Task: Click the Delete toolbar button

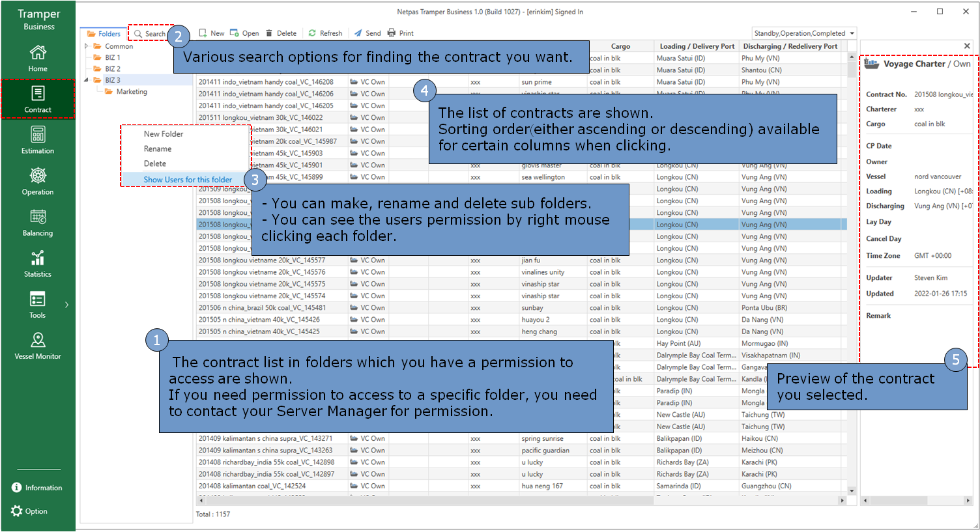Action: [x=281, y=33]
